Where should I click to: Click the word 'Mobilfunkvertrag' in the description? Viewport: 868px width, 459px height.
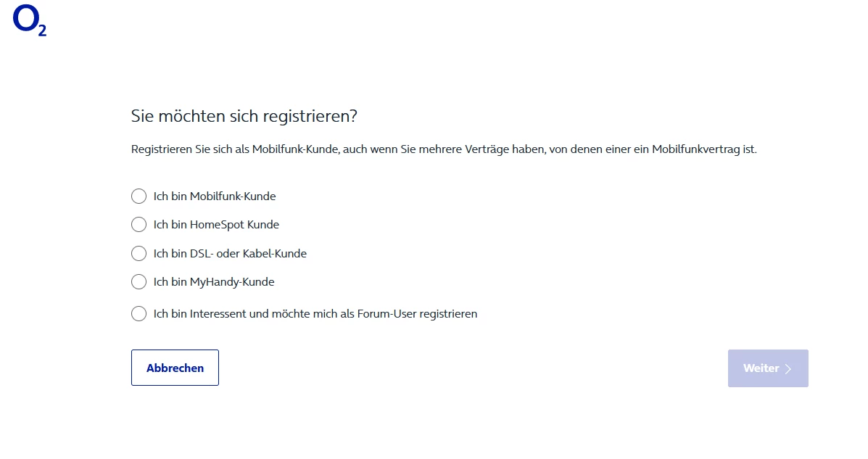click(694, 150)
